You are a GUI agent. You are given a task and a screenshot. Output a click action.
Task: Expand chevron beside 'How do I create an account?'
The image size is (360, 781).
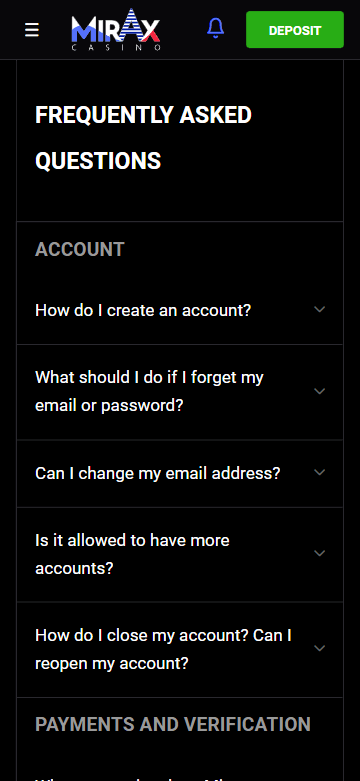[320, 309]
